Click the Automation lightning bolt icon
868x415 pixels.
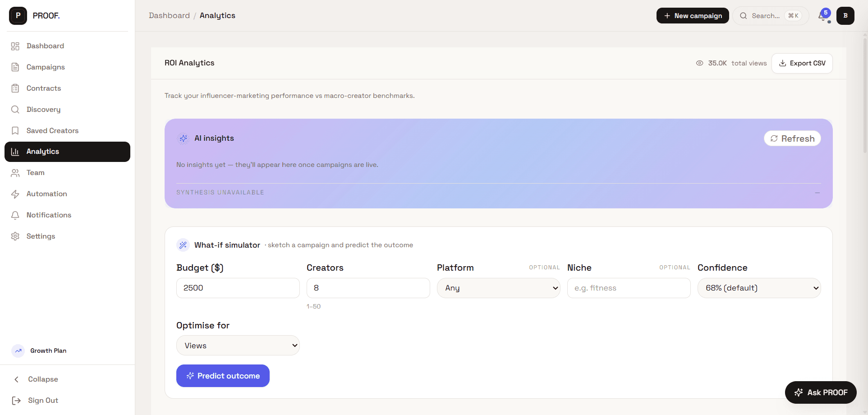pos(15,194)
